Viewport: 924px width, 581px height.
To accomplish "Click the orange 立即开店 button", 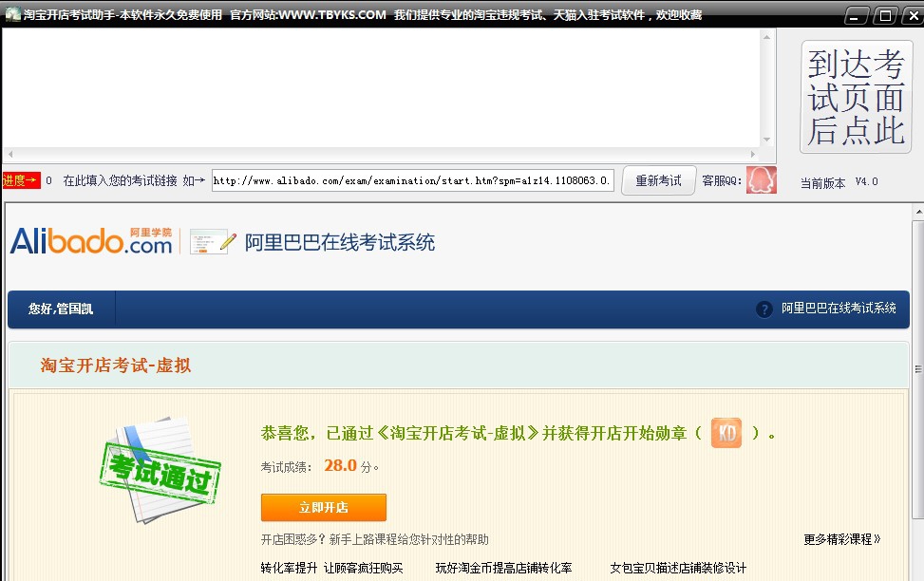I will pos(324,507).
